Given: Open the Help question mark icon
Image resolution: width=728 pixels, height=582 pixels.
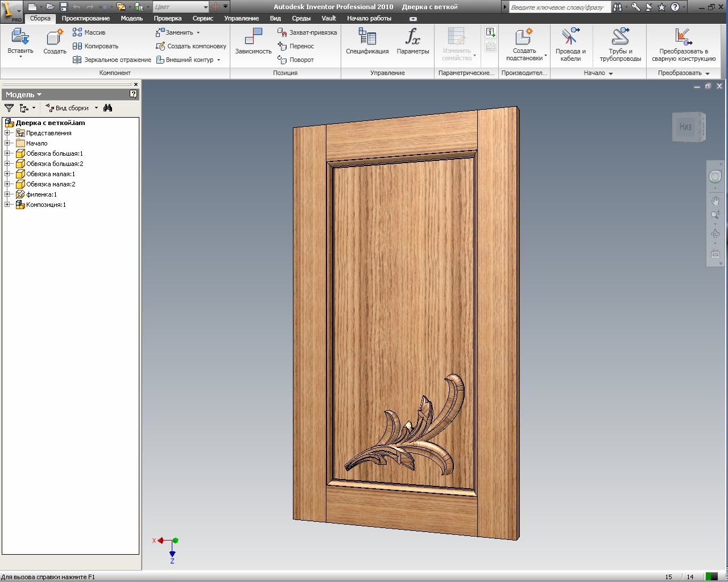Looking at the screenshot, I should click(675, 7).
